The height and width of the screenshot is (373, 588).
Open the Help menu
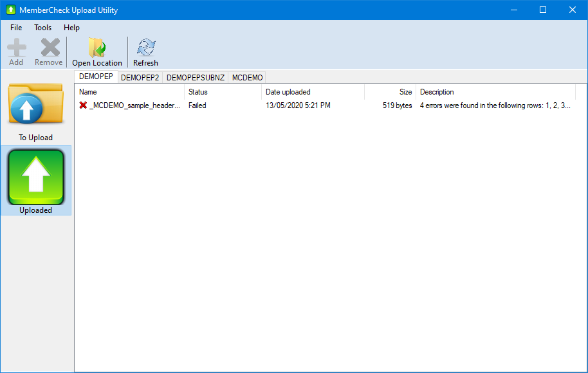(x=71, y=28)
